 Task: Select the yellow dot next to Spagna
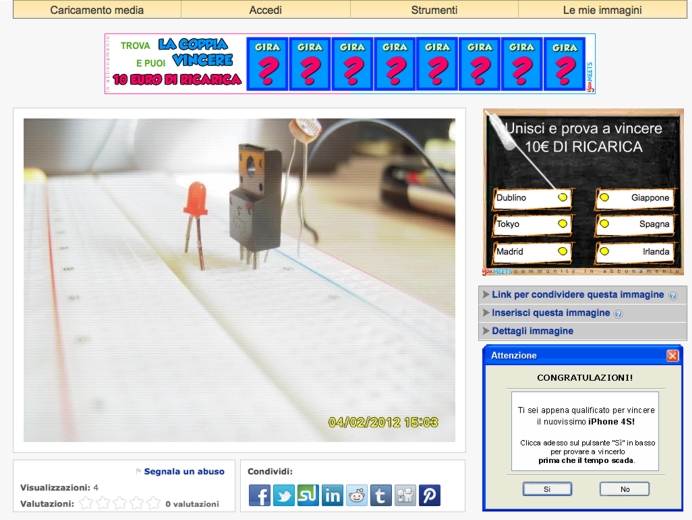[604, 224]
